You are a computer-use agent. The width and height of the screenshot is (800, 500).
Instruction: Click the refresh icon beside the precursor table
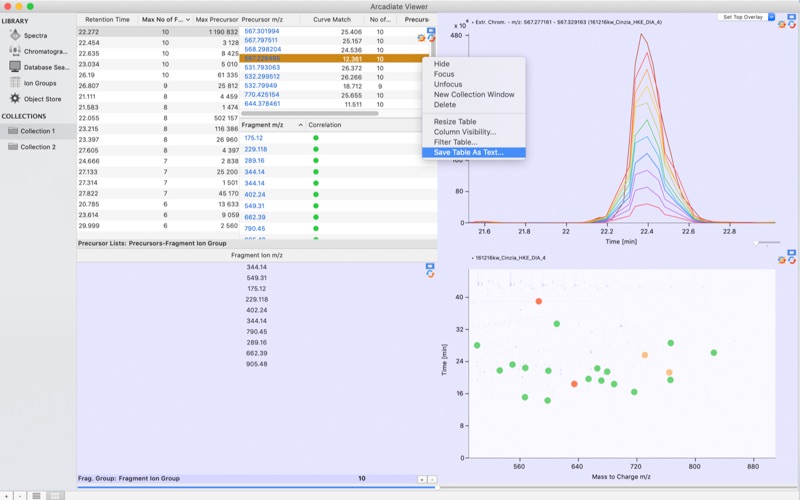click(432, 38)
